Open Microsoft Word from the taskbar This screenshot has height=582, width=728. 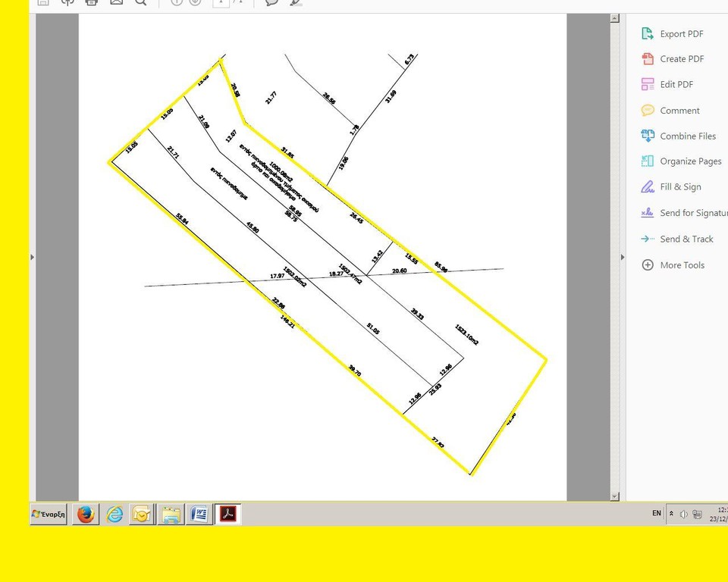point(199,515)
